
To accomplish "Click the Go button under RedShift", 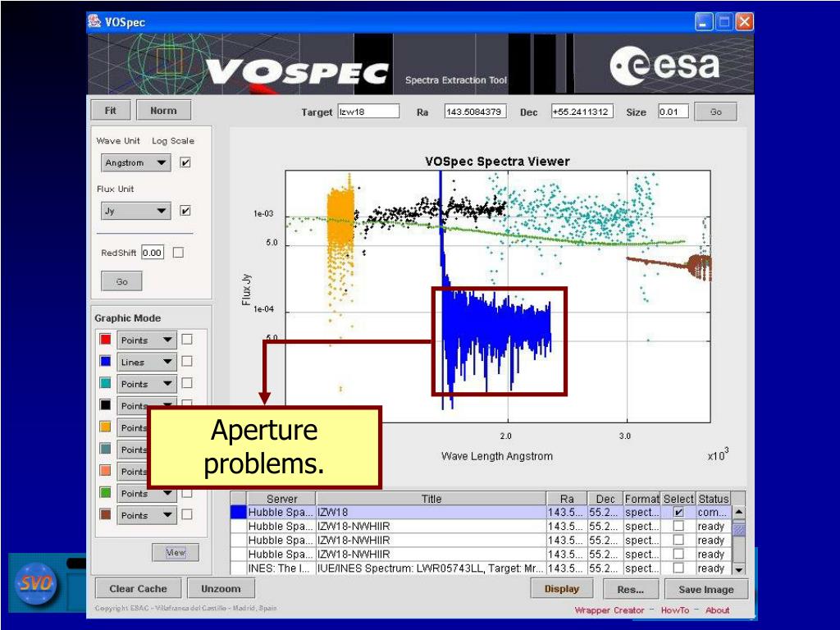I will (x=121, y=281).
